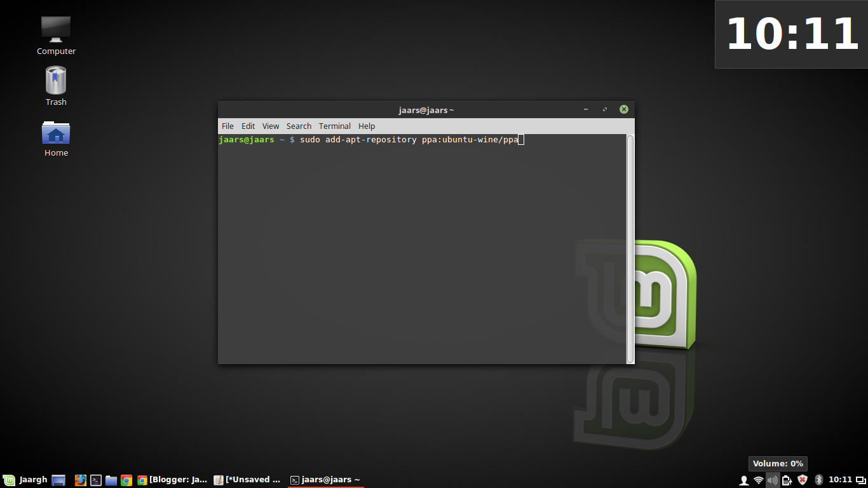Select the Home folder desktop icon
The width and height of the screenshot is (868, 488).
pos(56,138)
